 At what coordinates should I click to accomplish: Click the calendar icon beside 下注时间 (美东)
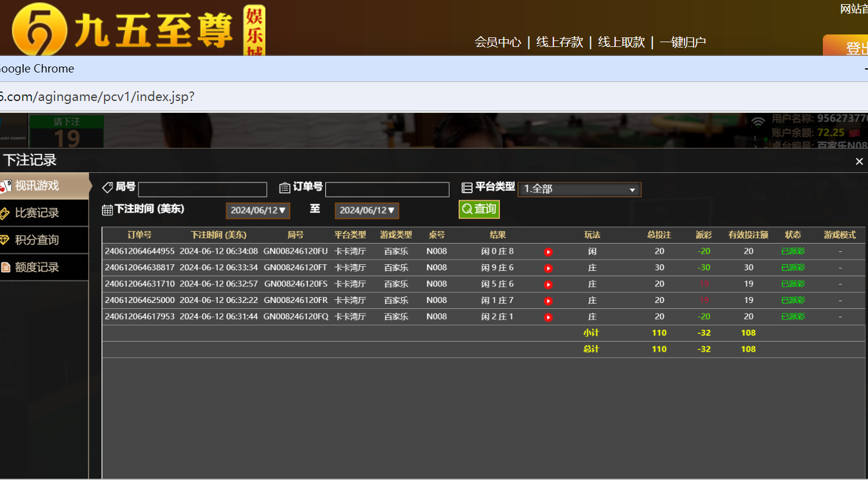pyautogui.click(x=107, y=209)
